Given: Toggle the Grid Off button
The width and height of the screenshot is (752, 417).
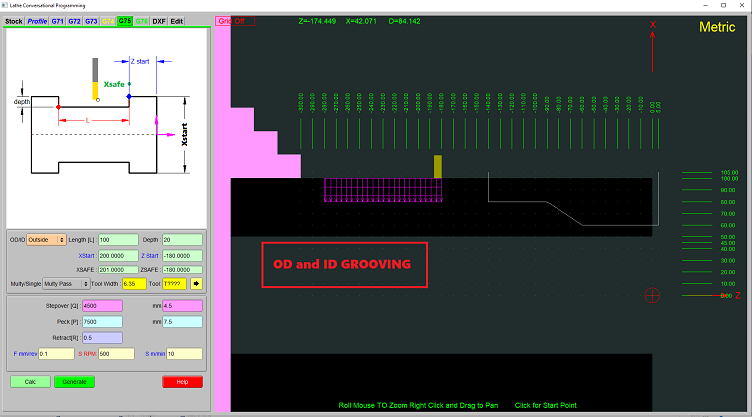Looking at the screenshot, I should (x=230, y=20).
